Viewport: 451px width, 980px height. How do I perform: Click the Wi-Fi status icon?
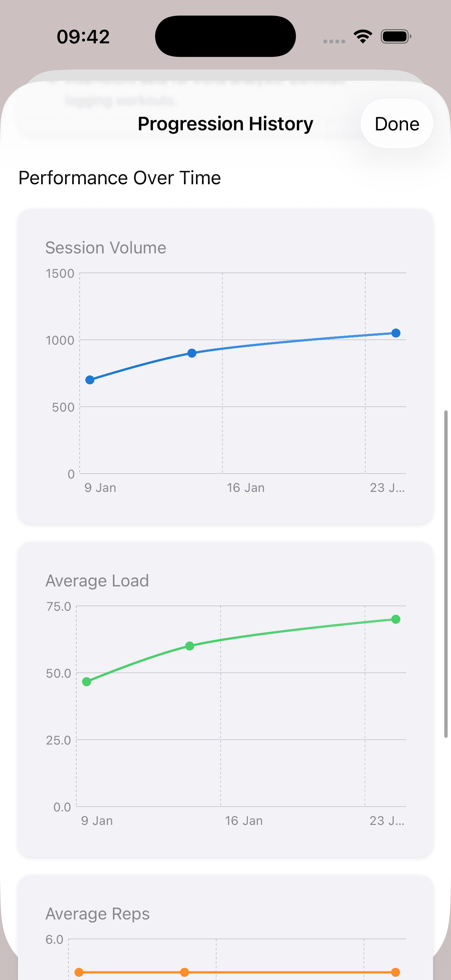[x=363, y=37]
